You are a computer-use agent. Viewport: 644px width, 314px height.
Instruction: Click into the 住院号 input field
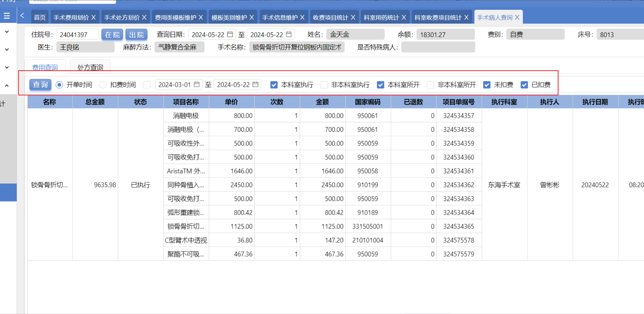coord(77,35)
